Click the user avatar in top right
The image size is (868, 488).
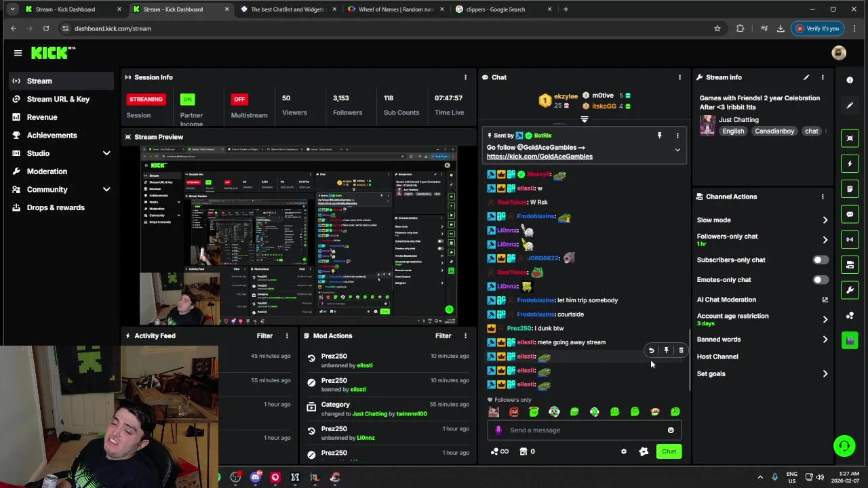point(839,53)
